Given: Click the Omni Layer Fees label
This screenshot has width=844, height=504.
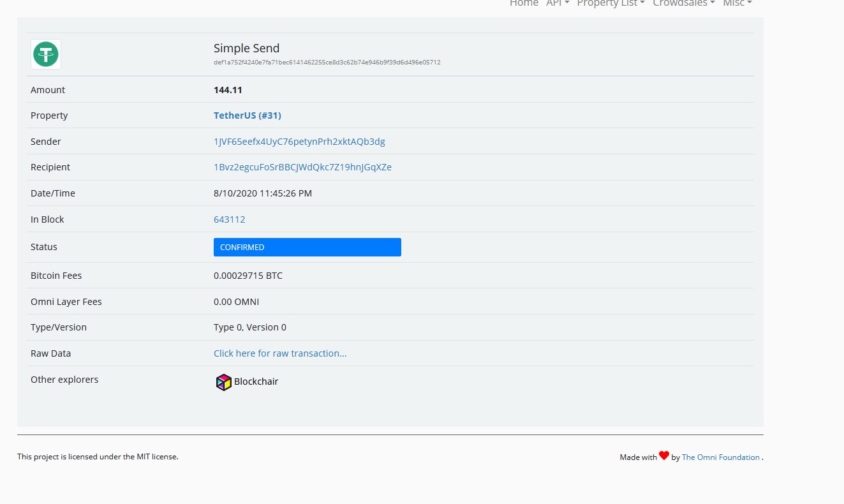Looking at the screenshot, I should (66, 302).
